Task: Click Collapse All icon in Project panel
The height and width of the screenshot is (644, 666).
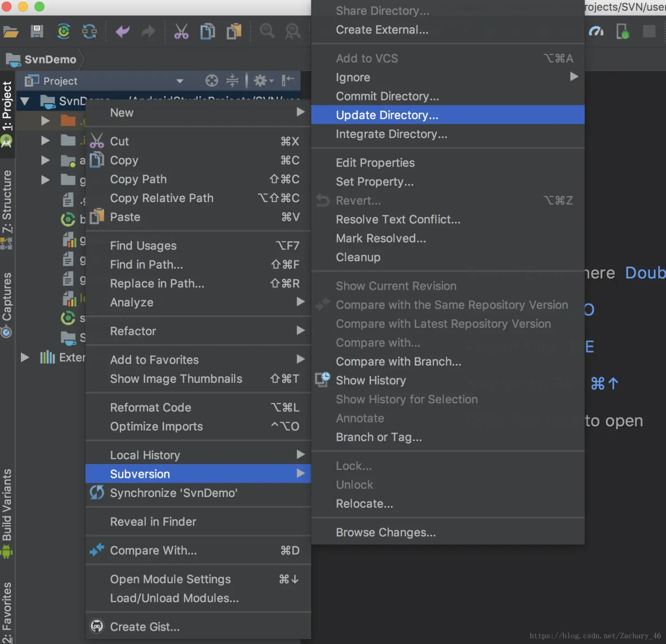Action: point(232,80)
